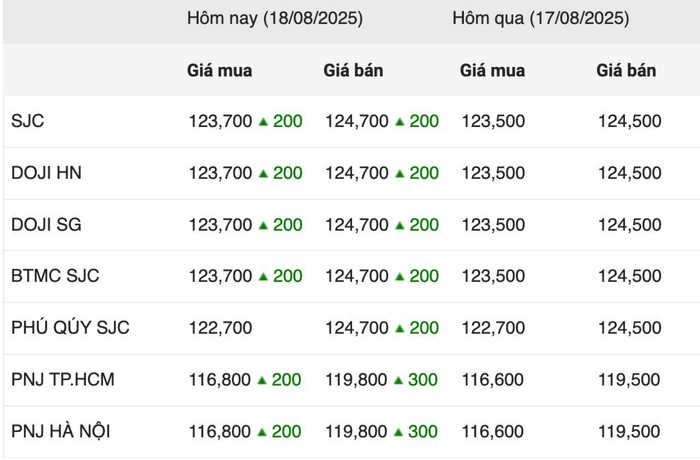Viewport: 700px width, 460px height.
Task: Click the green up arrow in SJC buy price
Action: [x=263, y=121]
